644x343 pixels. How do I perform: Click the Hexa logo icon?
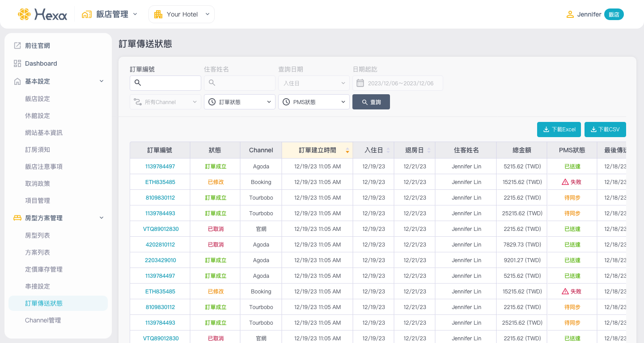click(24, 14)
